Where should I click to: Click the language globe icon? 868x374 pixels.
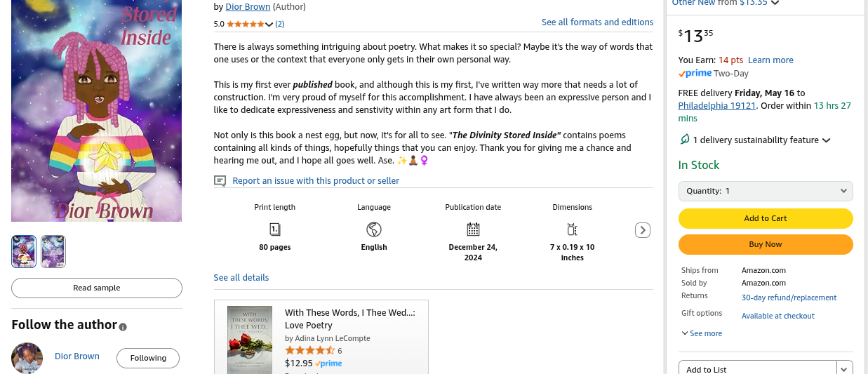coord(374,229)
